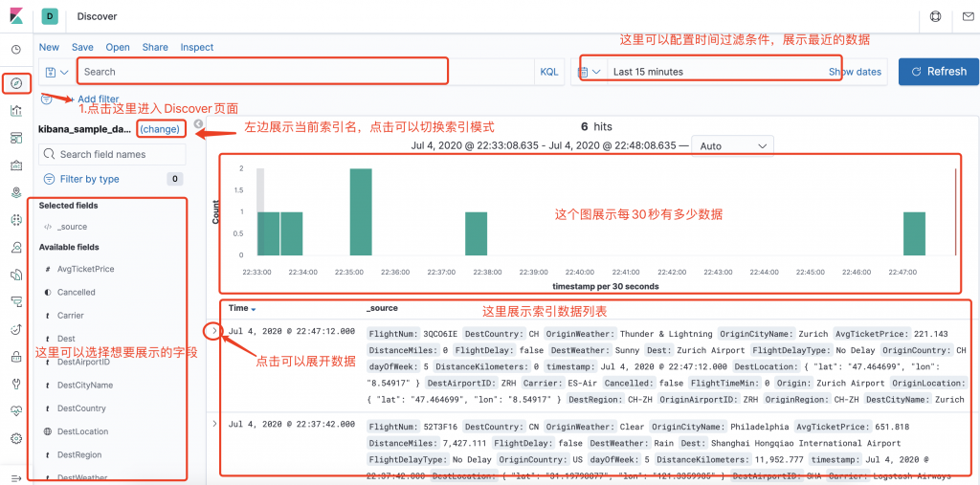The height and width of the screenshot is (485, 980).
Task: Open the newsfeed mail icon
Action: (x=968, y=16)
